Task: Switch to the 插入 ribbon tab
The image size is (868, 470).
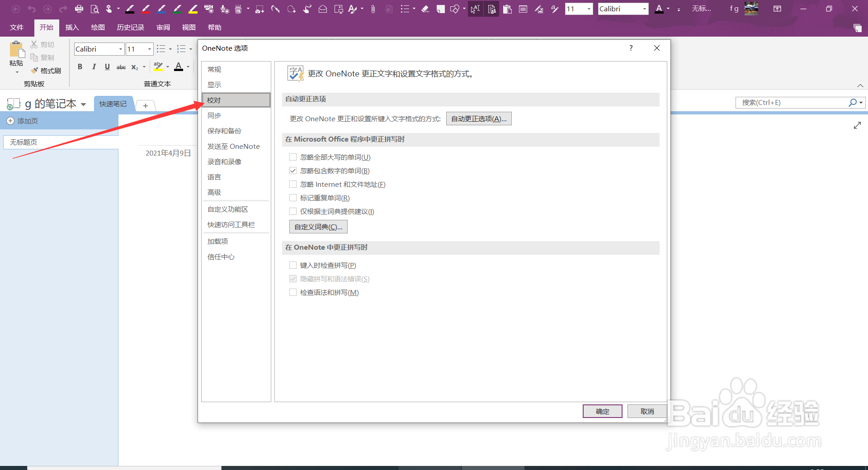Action: 72,28
